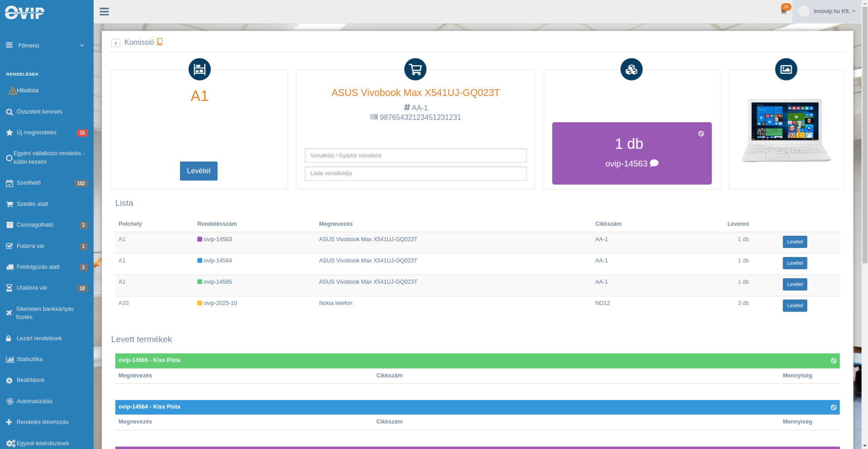Click the round cart icon above product name
Screen dimensions: 868x449
[x=415, y=69]
